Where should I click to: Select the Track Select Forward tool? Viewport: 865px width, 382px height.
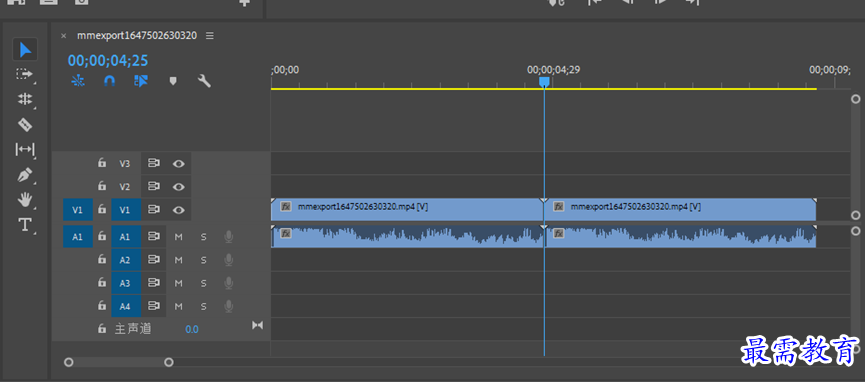tap(24, 74)
